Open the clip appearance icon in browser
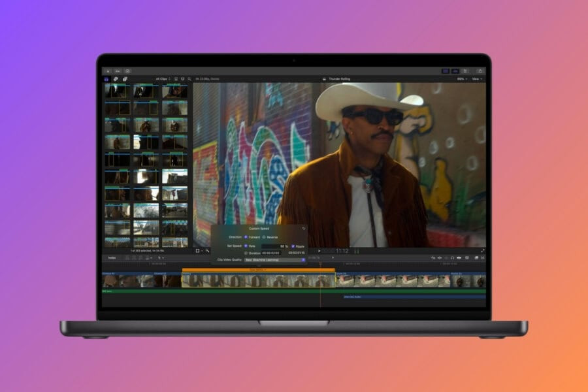 click(176, 79)
